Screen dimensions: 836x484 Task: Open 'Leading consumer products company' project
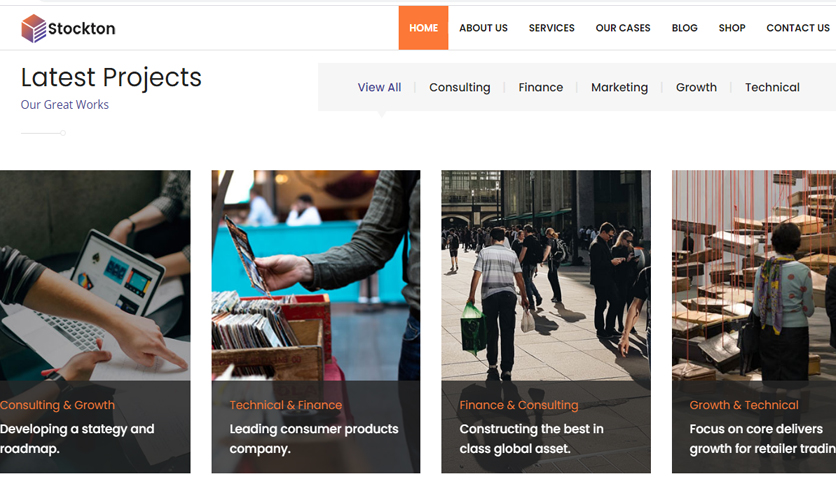(x=314, y=439)
